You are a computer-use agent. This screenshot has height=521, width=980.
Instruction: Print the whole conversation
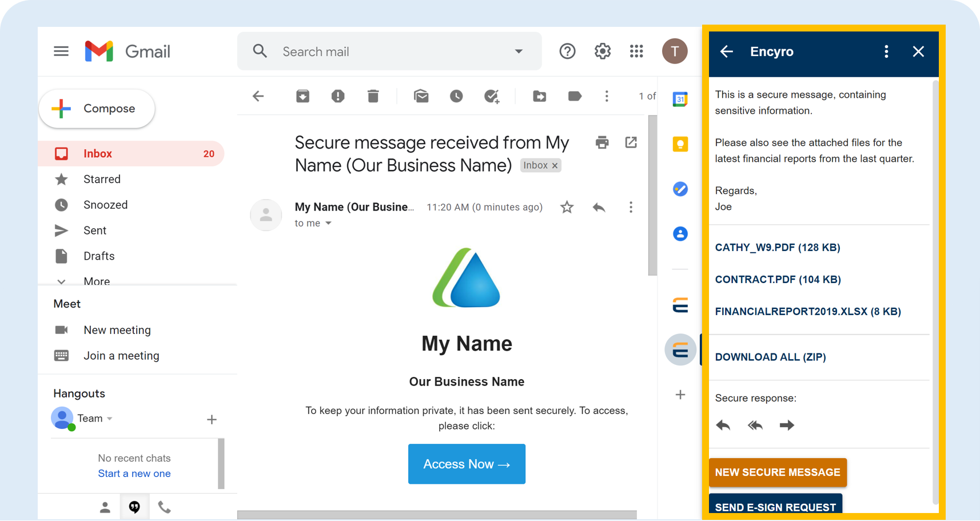(x=602, y=142)
